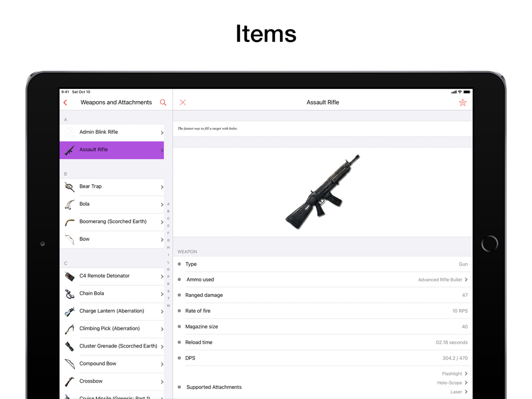Select Boomerang (Scorched Earth) entry

pos(112,222)
